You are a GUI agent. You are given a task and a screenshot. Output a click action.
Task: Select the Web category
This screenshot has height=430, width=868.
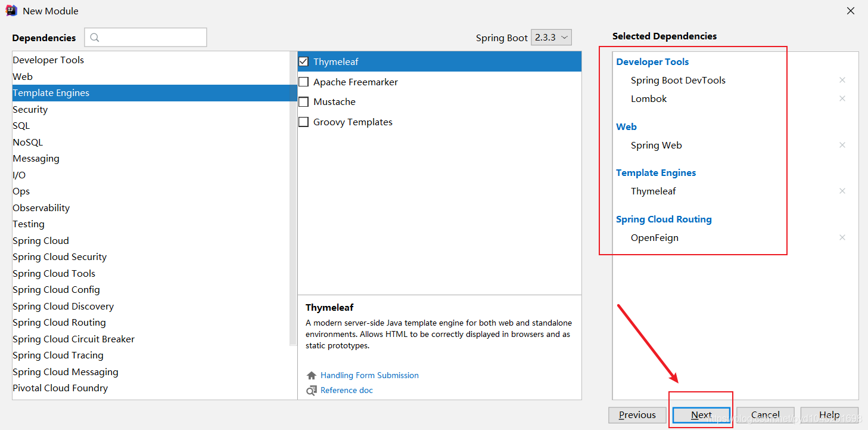pos(151,76)
